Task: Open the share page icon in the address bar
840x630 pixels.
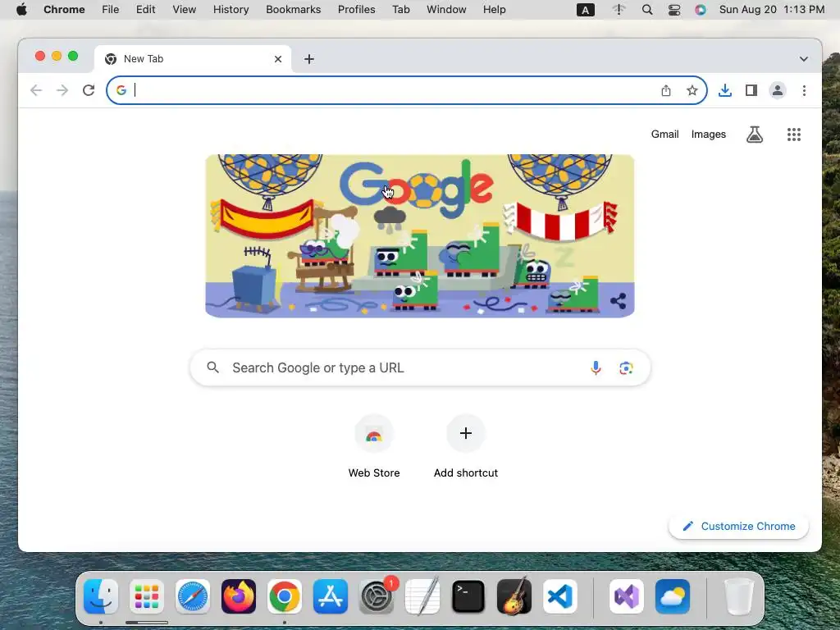Action: pyautogui.click(x=666, y=90)
